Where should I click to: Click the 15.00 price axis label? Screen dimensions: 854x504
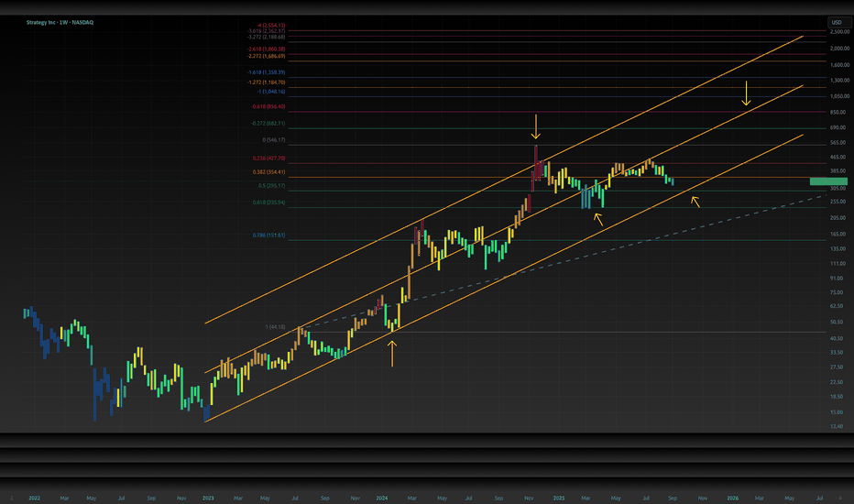(x=836, y=412)
